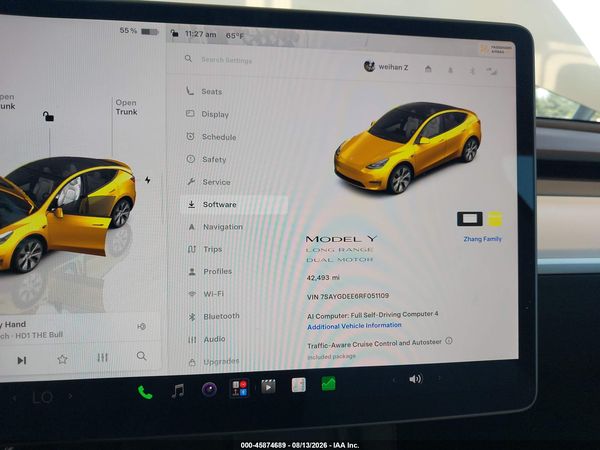Open the Phone app in the dock
The height and width of the screenshot is (450, 600).
tap(145, 393)
